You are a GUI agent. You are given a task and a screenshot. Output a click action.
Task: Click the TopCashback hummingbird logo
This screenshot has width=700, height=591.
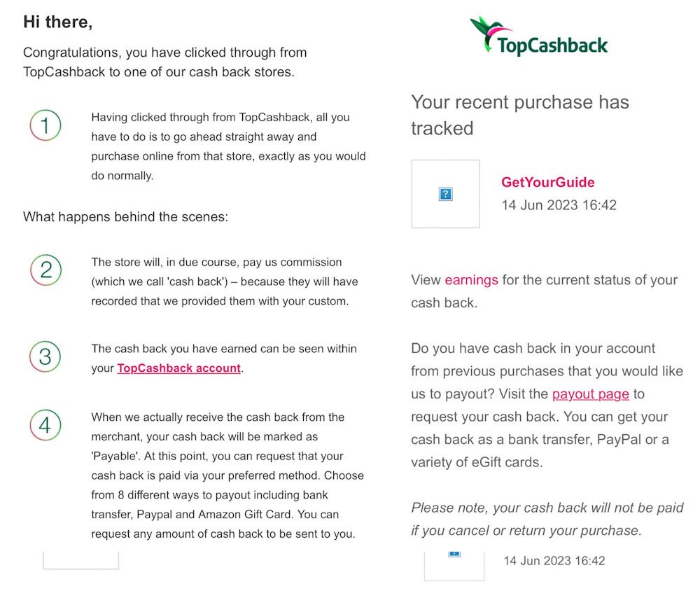pyautogui.click(x=538, y=36)
